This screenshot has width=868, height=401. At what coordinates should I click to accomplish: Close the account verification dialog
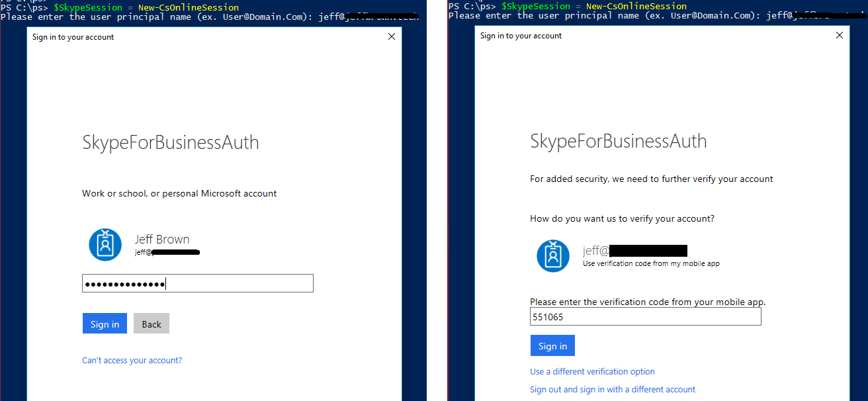(x=840, y=35)
